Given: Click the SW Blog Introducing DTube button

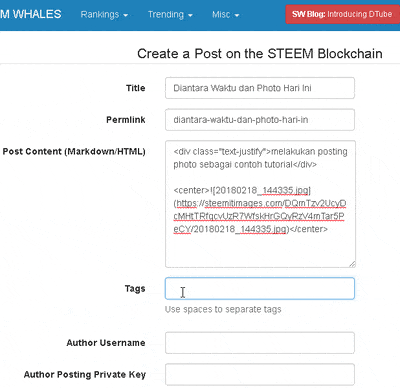Looking at the screenshot, I should [x=342, y=14].
